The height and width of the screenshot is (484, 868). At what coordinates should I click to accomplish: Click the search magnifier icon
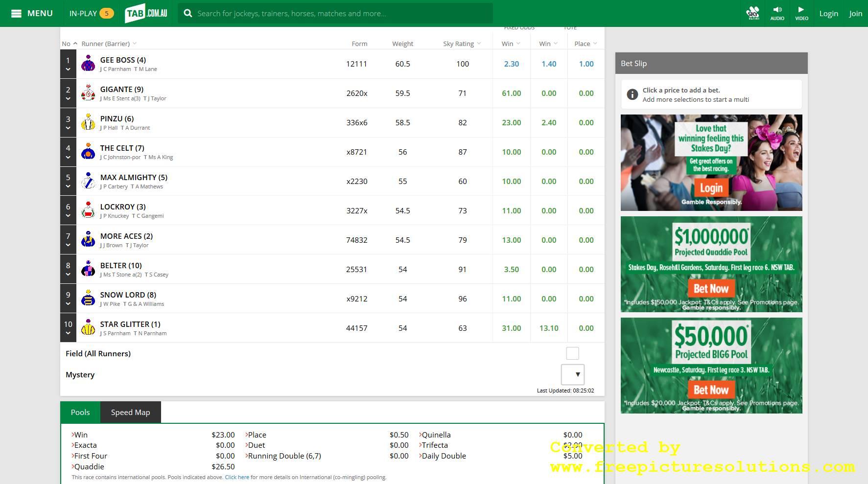tap(188, 13)
